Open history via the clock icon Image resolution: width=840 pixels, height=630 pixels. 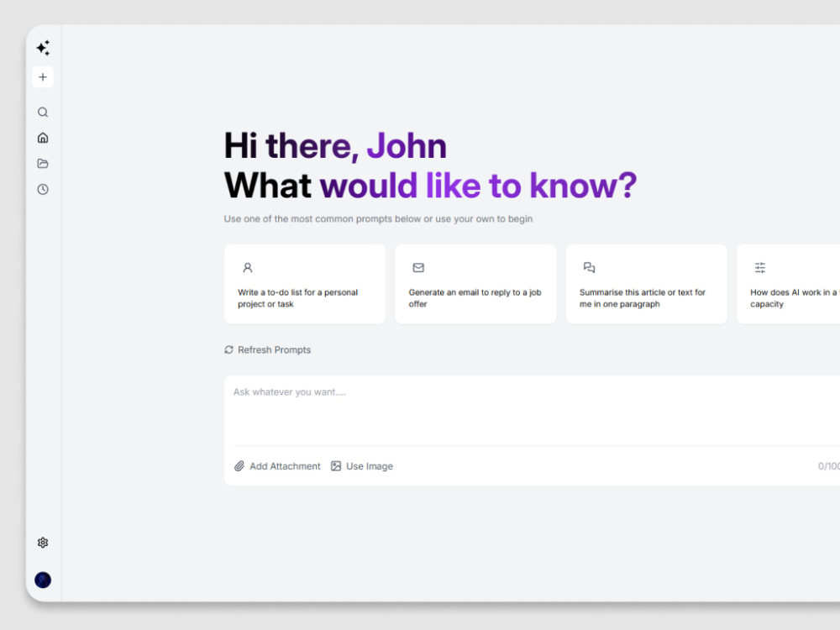pos(43,189)
